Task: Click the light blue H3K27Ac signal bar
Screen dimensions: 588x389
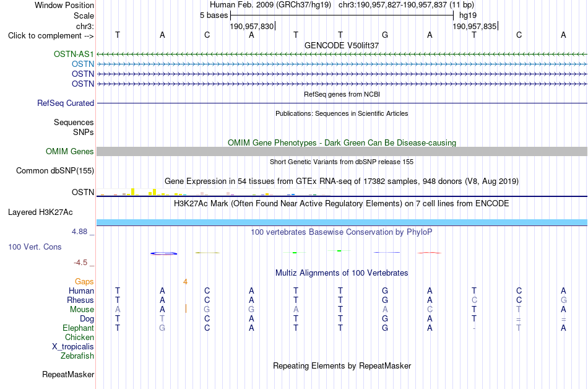Action: 342,222
